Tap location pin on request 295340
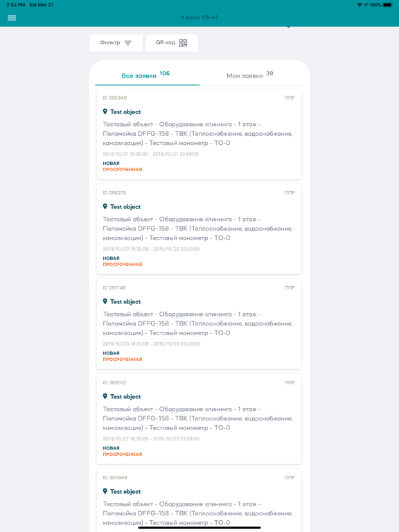Viewport: 399px width, 532px height. tap(105, 112)
